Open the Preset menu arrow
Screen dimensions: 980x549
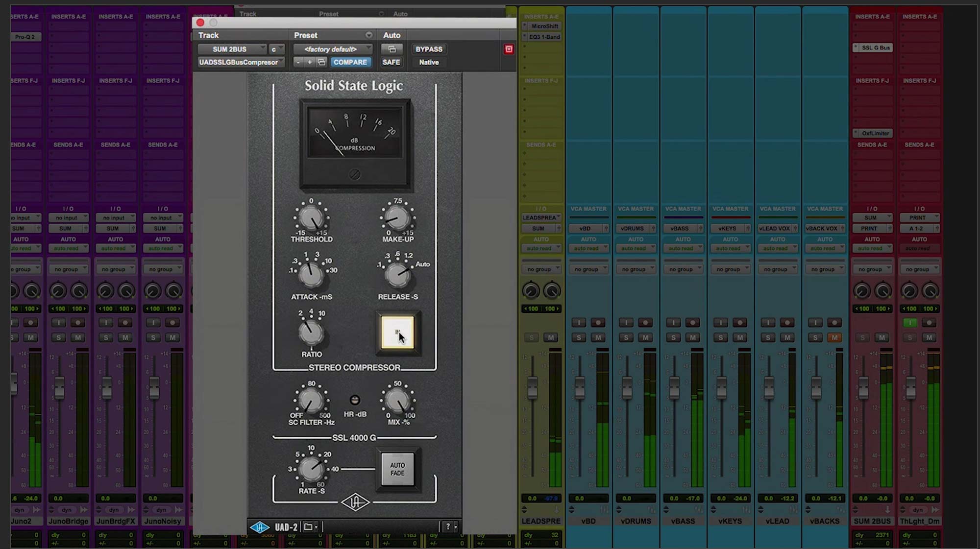tap(368, 35)
